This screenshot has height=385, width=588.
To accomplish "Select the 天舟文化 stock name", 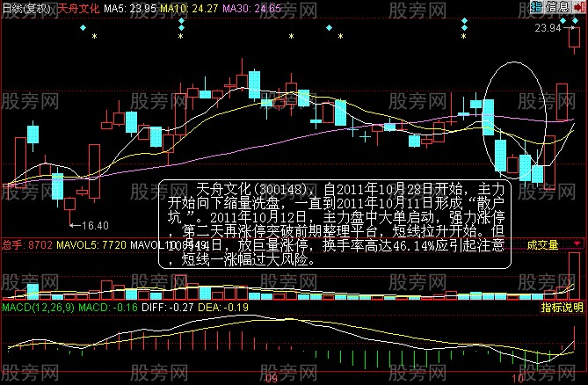I will (78, 8).
